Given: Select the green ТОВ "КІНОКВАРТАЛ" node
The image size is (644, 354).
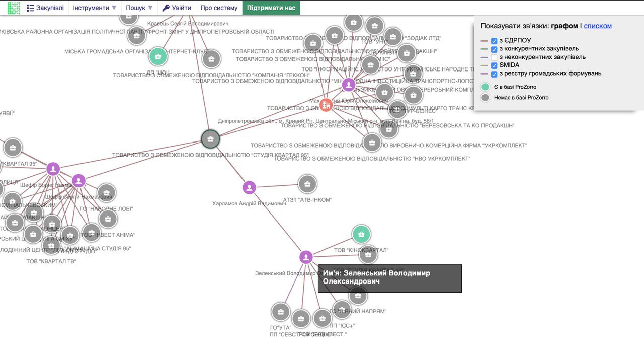Looking at the screenshot, I should 361,234.
